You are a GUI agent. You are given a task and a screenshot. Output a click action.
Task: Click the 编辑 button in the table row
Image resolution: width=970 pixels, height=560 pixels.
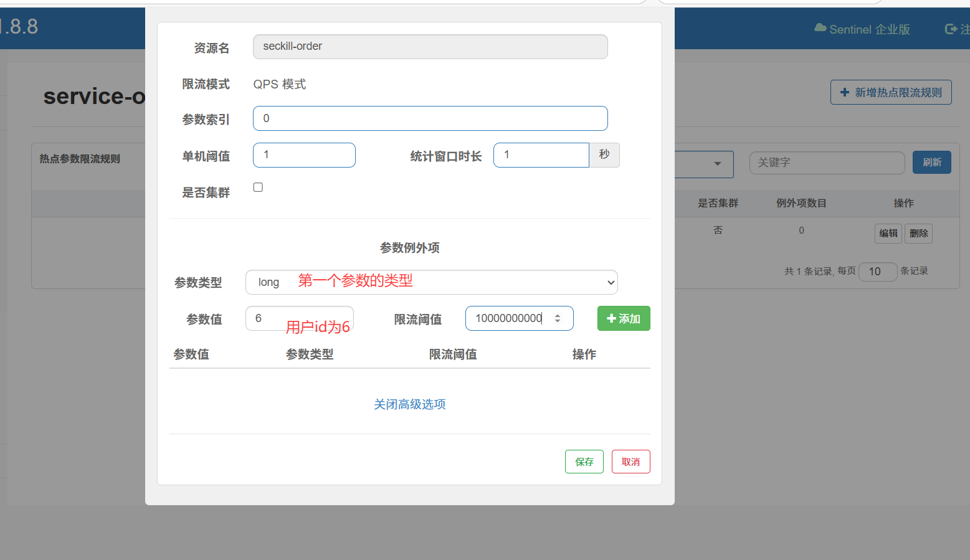888,234
